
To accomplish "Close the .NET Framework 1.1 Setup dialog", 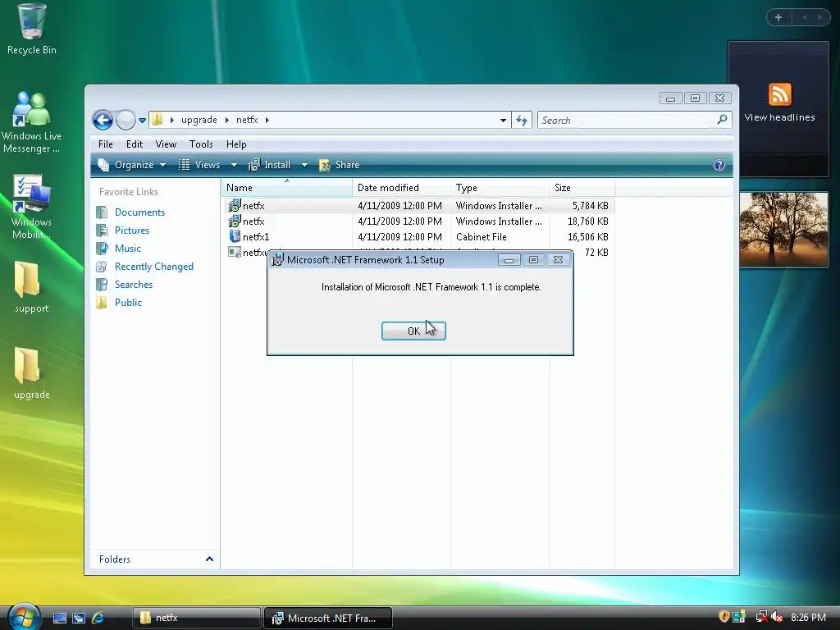I will pos(558,260).
